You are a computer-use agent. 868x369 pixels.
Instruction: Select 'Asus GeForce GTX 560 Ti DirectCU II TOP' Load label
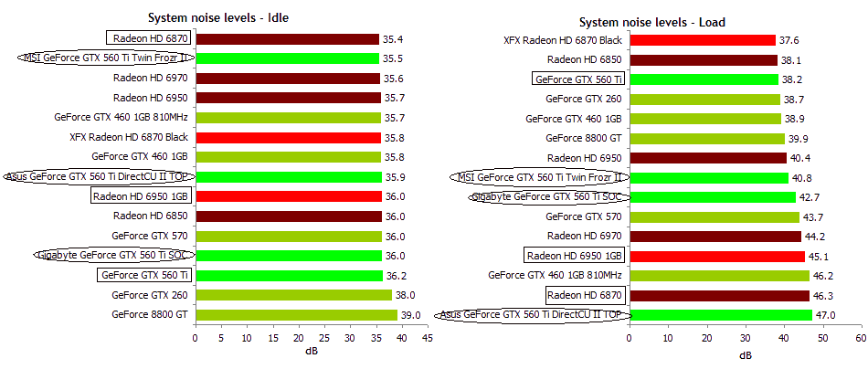point(533,315)
